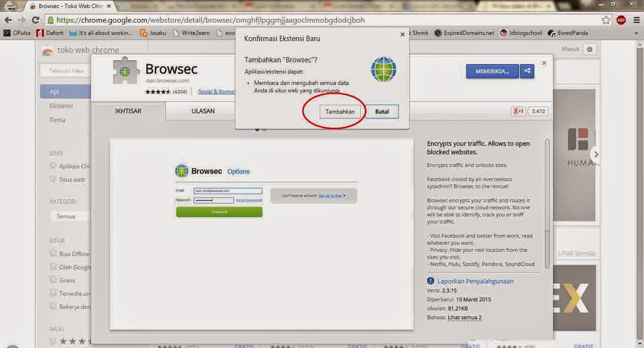Click the Lihat Semua link on the right
Image resolution: width=644 pixels, height=348 pixels.
[x=577, y=253]
